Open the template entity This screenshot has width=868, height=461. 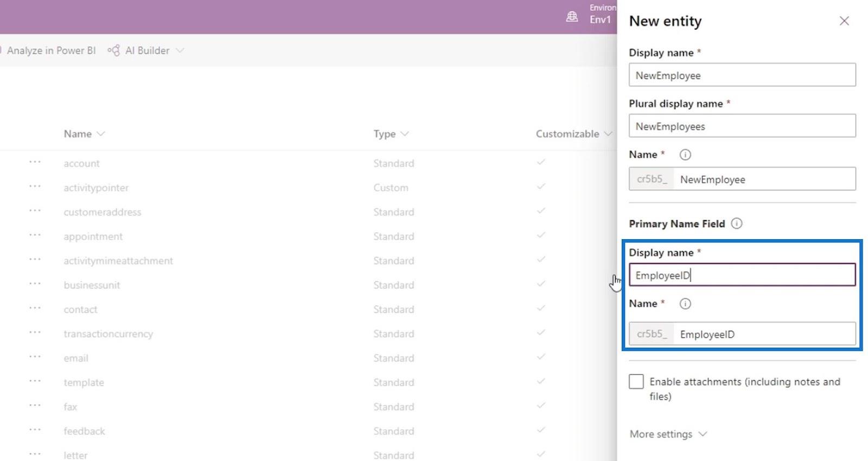pos(84,383)
